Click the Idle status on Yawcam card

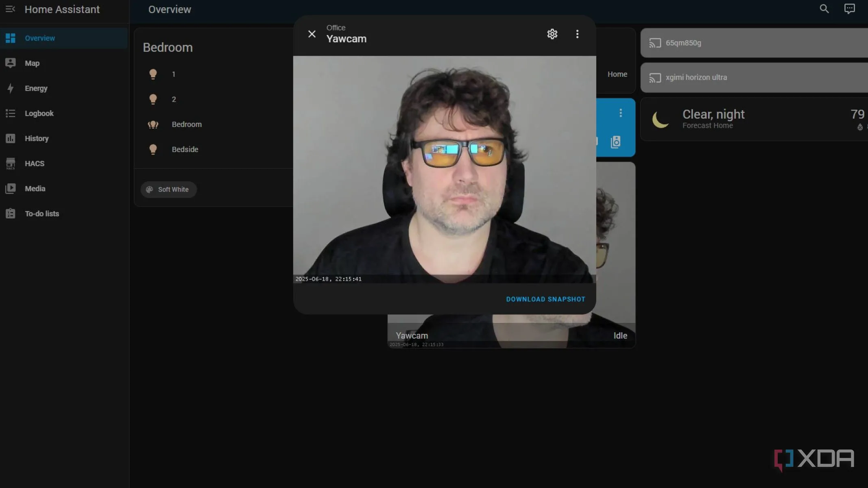(620, 335)
